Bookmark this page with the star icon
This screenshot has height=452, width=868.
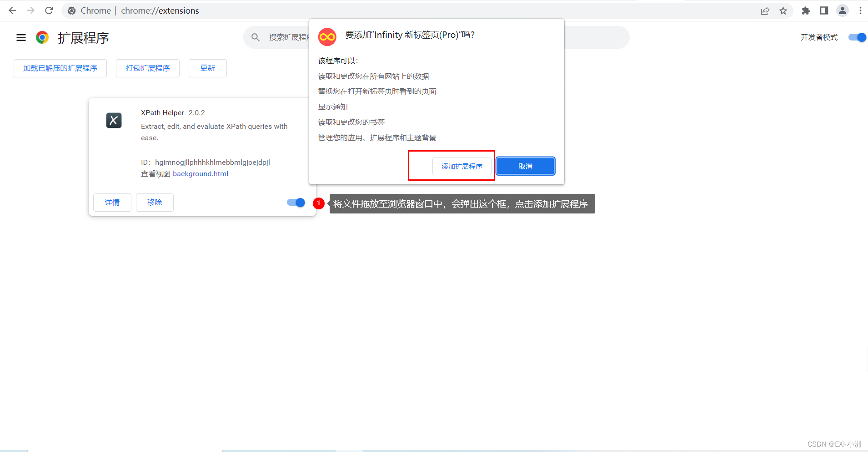click(x=783, y=10)
